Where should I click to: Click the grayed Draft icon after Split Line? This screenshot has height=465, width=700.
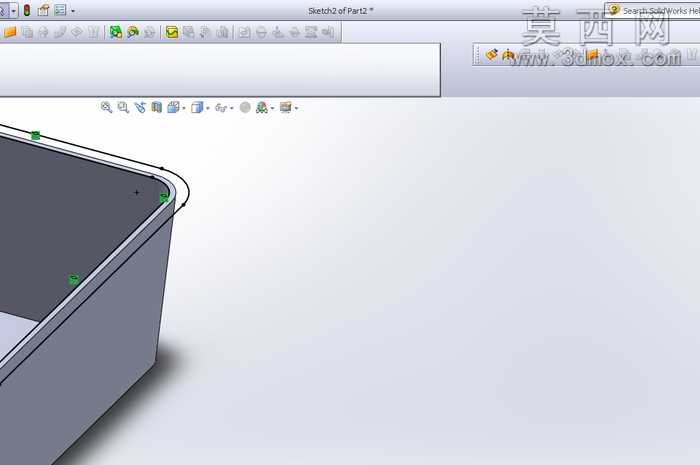[188, 32]
